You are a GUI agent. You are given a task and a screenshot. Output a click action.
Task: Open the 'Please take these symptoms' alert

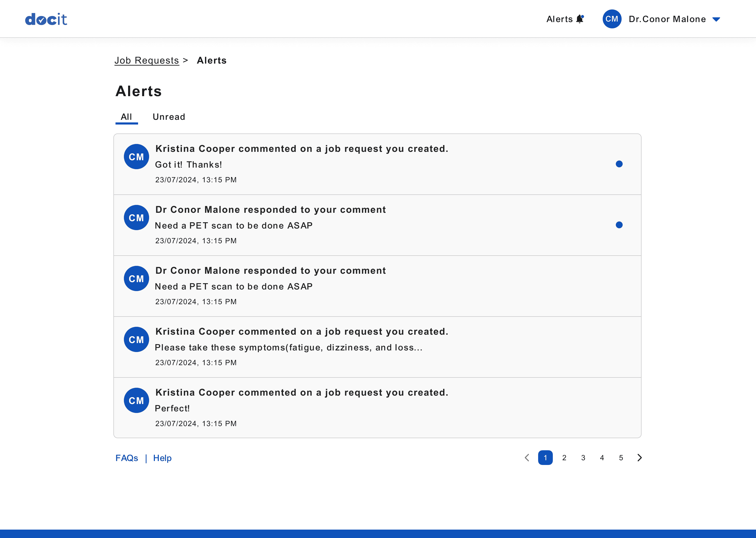(289, 347)
